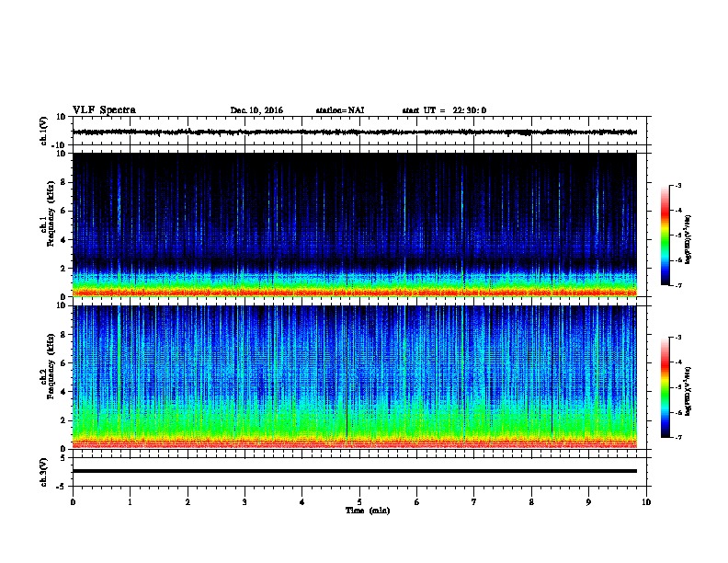Click the "5" tick on the ch.3(V) axis
The height and width of the screenshot is (563, 728).
tap(63, 458)
